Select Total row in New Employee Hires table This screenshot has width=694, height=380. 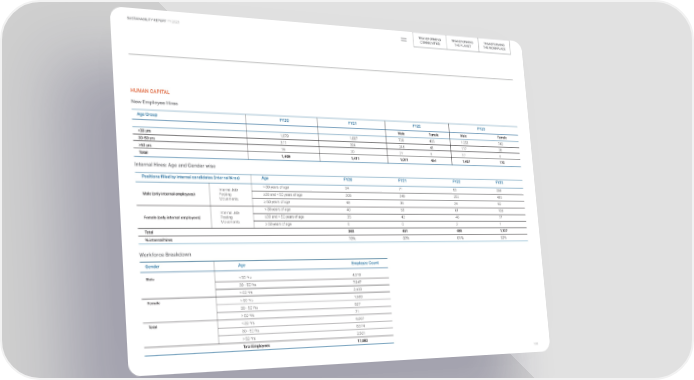[x=327, y=157]
